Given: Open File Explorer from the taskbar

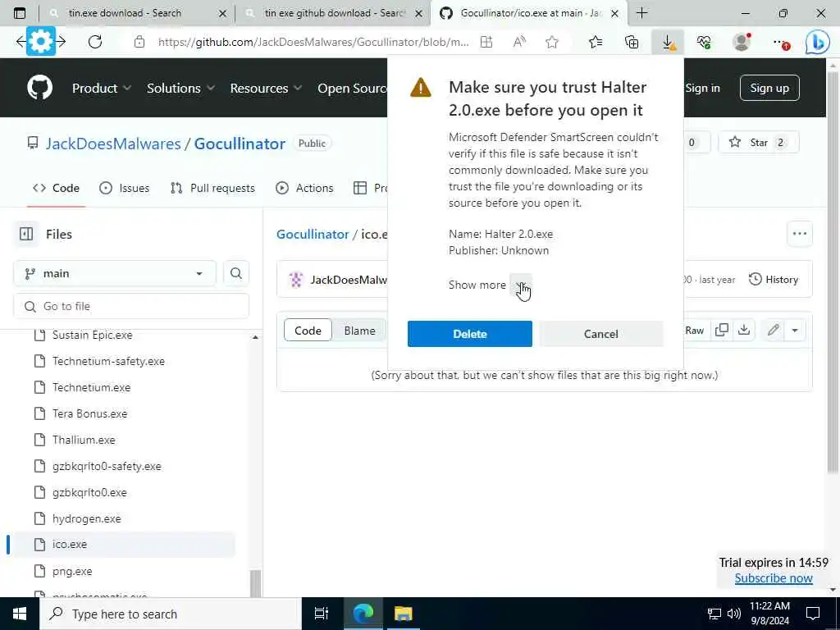Looking at the screenshot, I should (404, 614).
